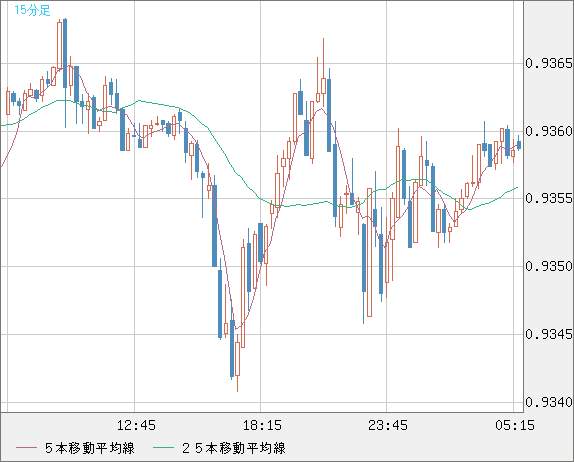The image size is (574, 462).
Task: Click the 12:45 time axis label
Action: [136, 425]
